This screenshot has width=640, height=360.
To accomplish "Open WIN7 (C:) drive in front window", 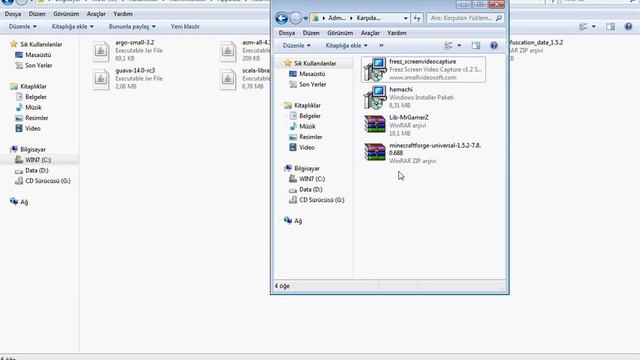I will coord(312,179).
